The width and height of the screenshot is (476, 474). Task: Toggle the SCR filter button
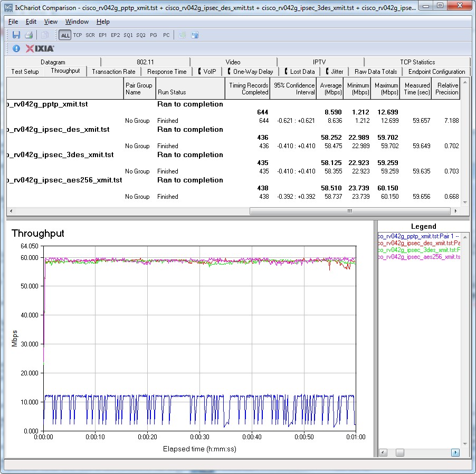tap(90, 35)
